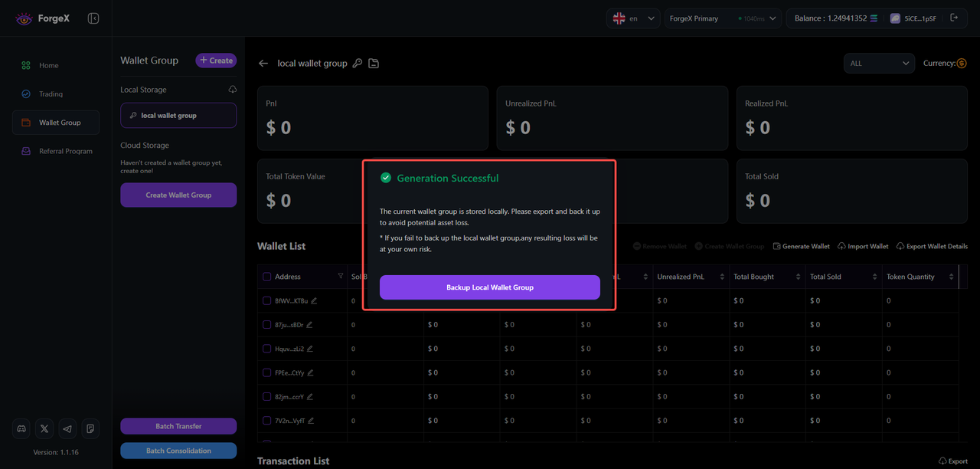Check the box for wallet 7V2n...VyfT
Image resolution: width=980 pixels, height=469 pixels.
[x=267, y=421]
